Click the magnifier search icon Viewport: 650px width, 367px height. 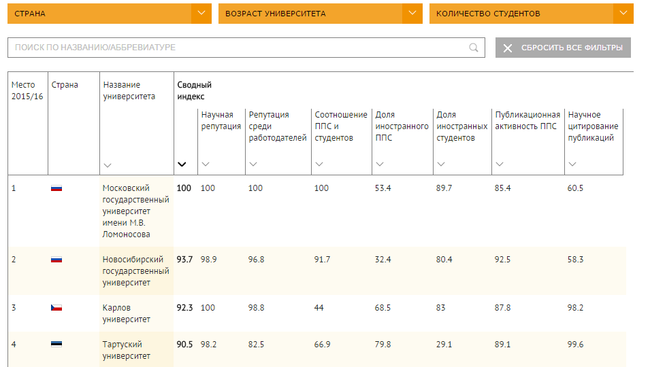[x=473, y=48]
